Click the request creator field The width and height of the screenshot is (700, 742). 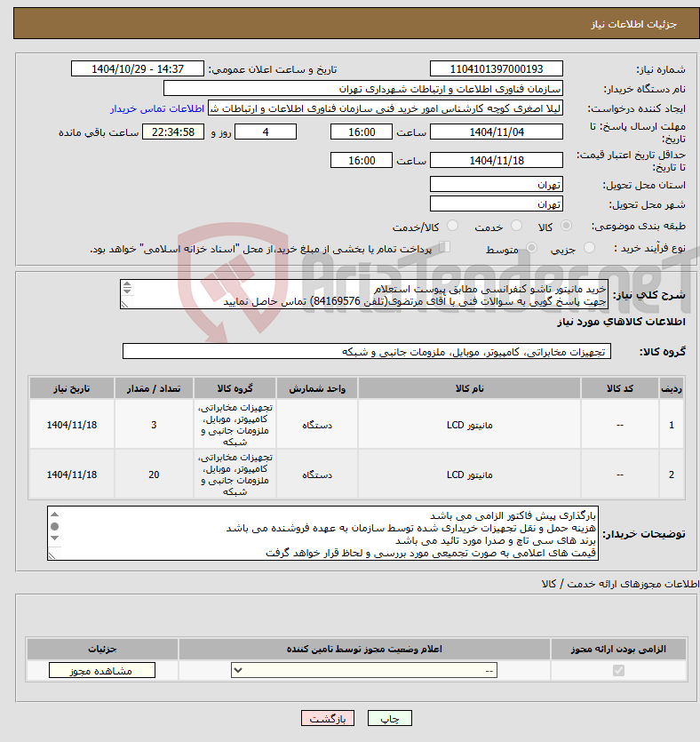(386, 108)
